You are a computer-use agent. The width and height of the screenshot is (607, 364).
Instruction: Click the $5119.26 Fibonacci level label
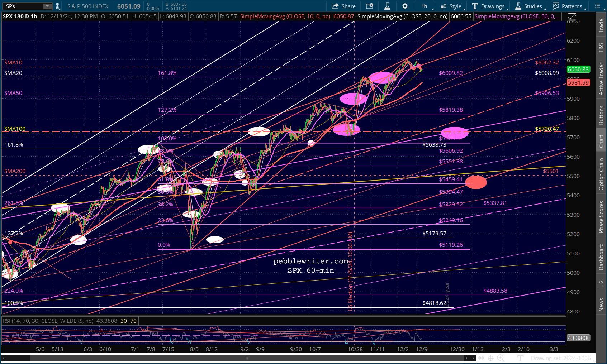[451, 245]
